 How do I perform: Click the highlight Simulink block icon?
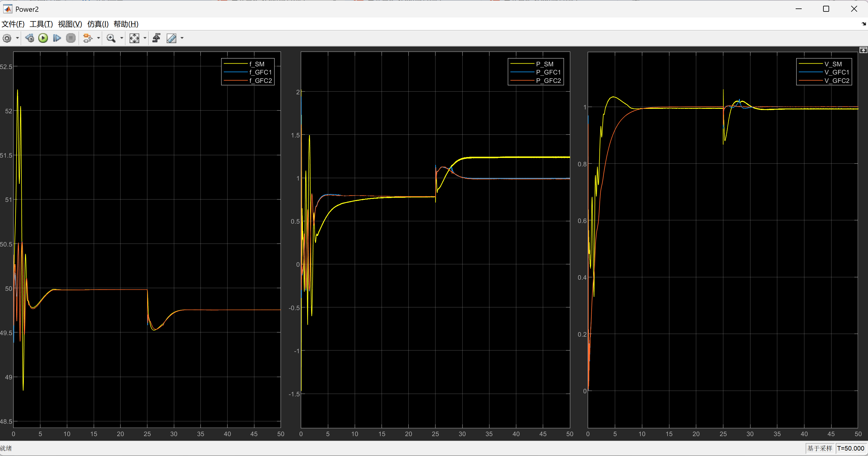(88, 38)
